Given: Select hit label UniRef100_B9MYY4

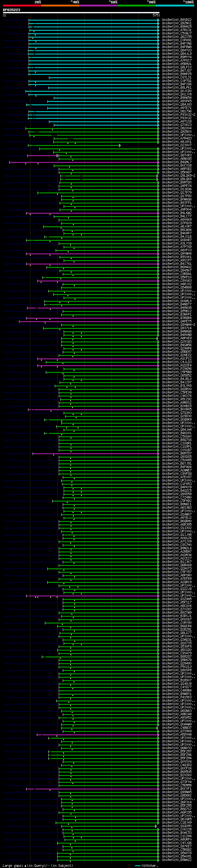Looking at the screenshot, I should pos(176,57).
